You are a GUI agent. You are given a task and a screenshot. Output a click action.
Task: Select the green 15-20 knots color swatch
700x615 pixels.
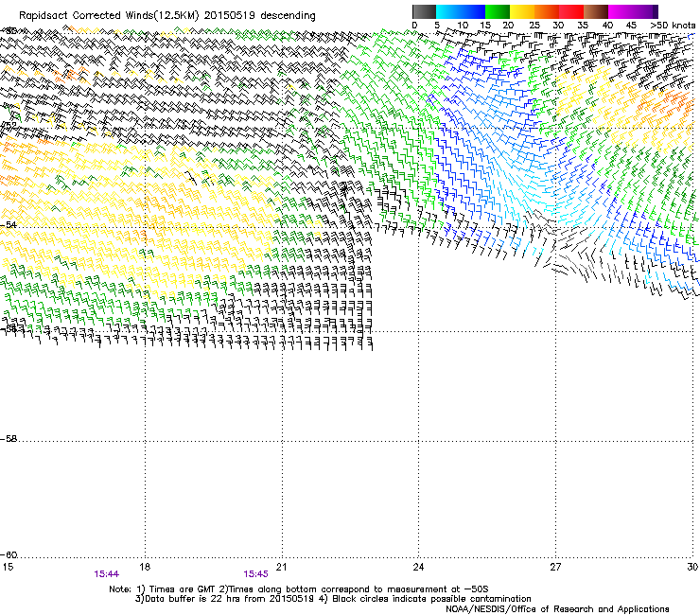(498, 11)
